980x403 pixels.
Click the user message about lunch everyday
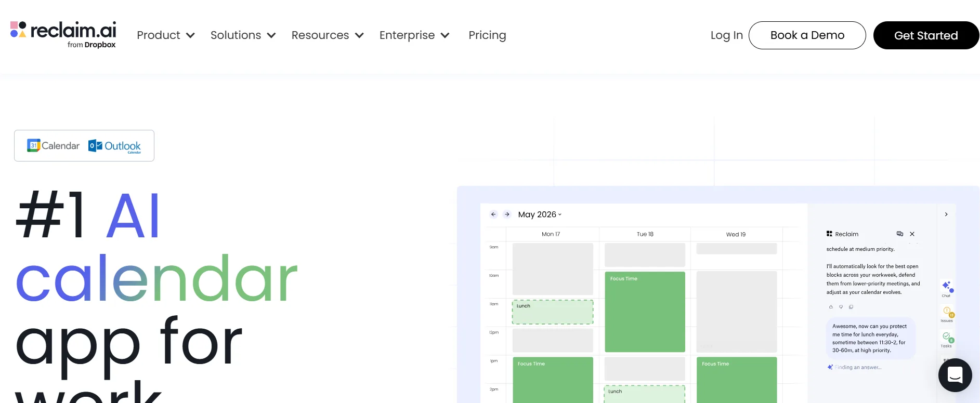(870, 338)
